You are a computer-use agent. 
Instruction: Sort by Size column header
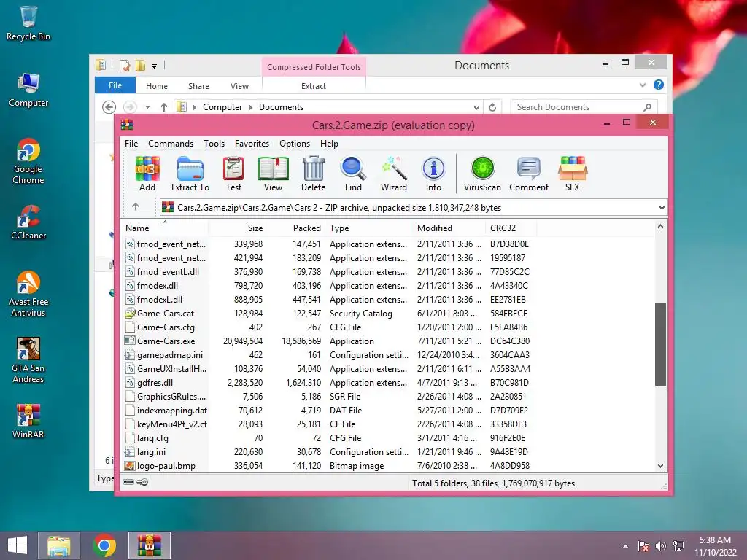pos(237,228)
